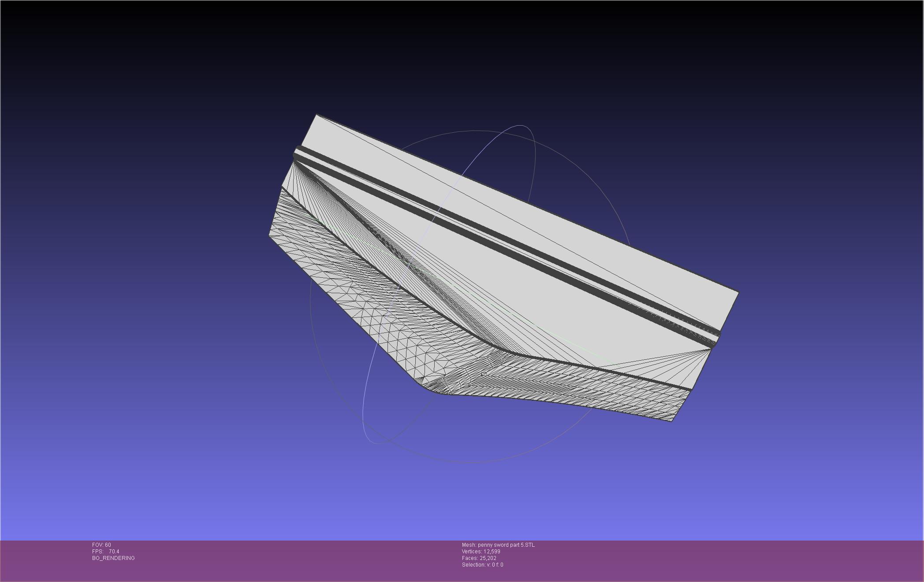Viewport: 924px width, 582px height.
Task: Click the right-most corner of the mesh
Action: point(738,292)
